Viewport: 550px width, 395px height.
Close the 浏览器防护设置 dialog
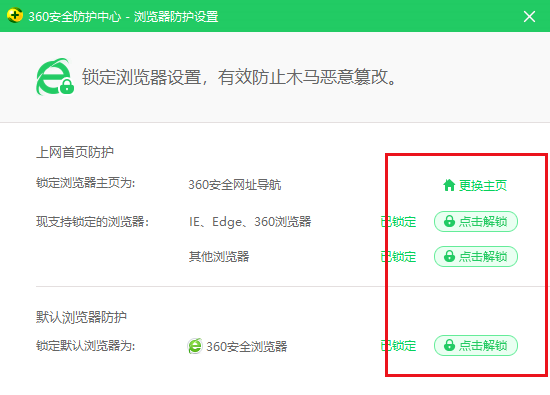pos(529,16)
